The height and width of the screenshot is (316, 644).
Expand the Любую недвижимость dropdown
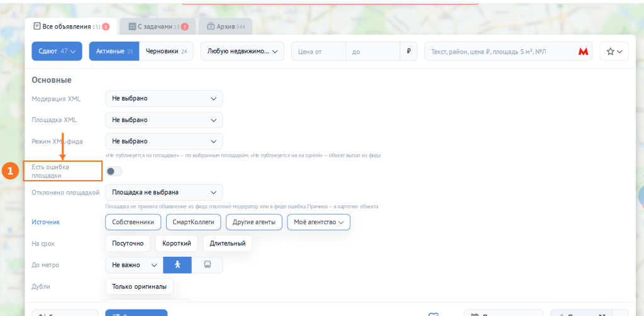coord(242,52)
